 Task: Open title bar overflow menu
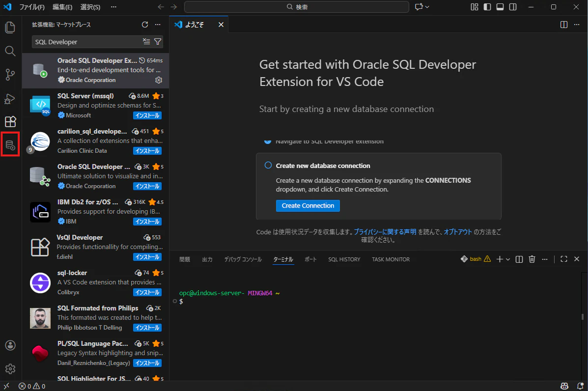[x=113, y=7]
